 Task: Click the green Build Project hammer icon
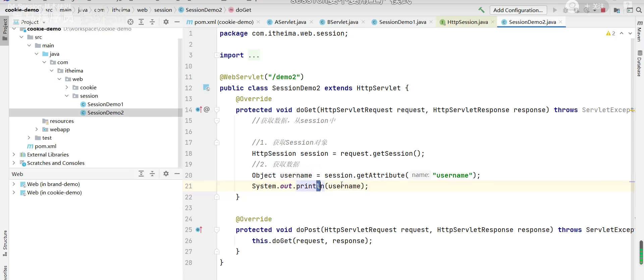tap(481, 10)
